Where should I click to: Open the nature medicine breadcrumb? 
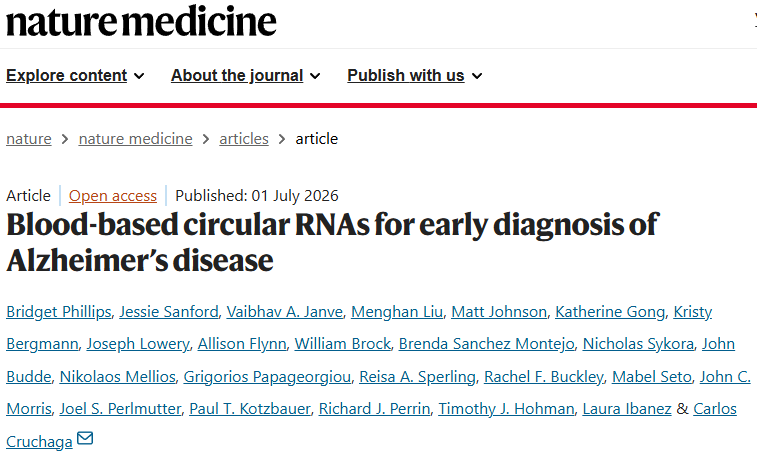(135, 139)
